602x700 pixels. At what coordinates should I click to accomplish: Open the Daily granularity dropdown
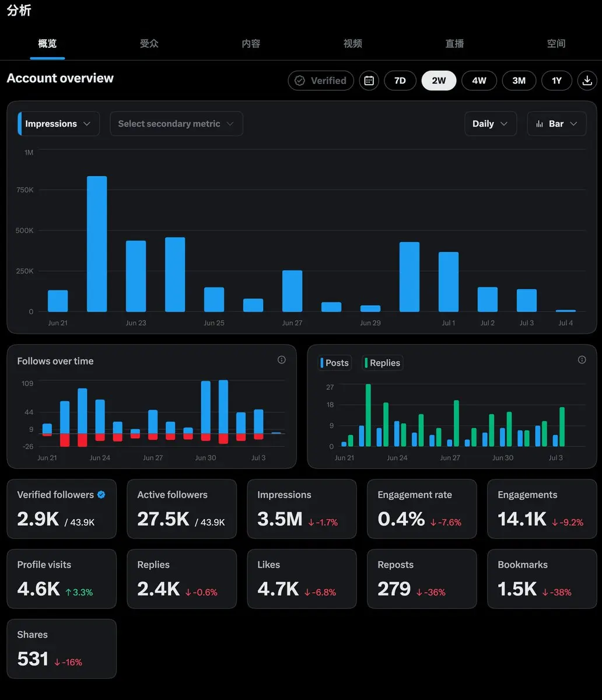click(x=491, y=124)
